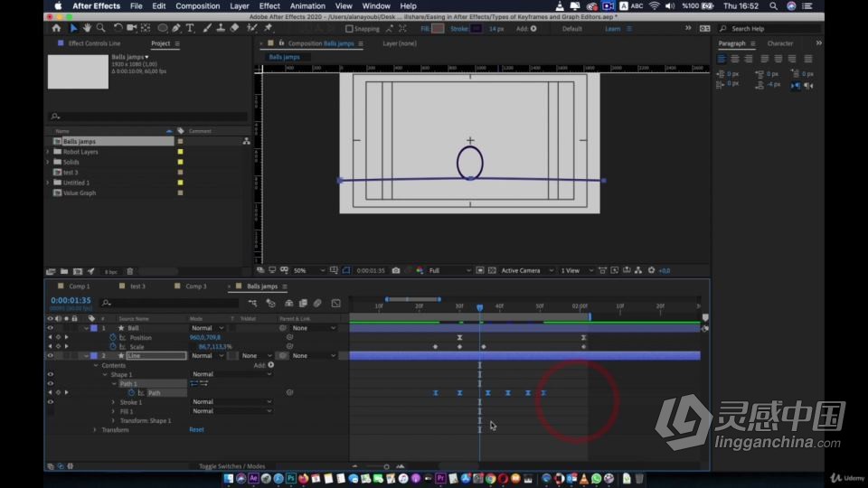Toggle Position stopwatch on Ball layer

(113, 337)
